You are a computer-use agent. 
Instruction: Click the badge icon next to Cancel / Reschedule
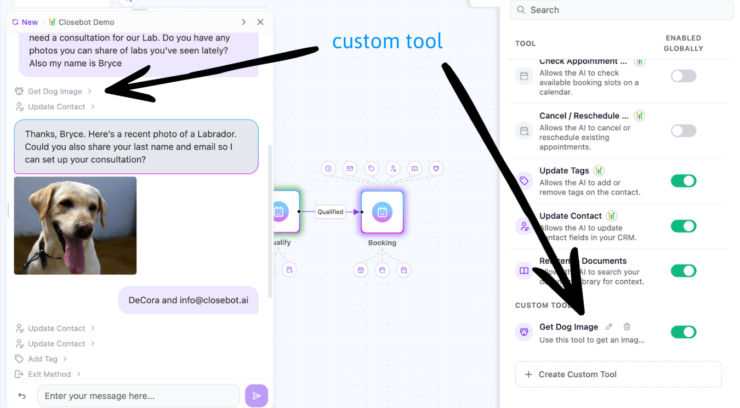pyautogui.click(x=639, y=116)
